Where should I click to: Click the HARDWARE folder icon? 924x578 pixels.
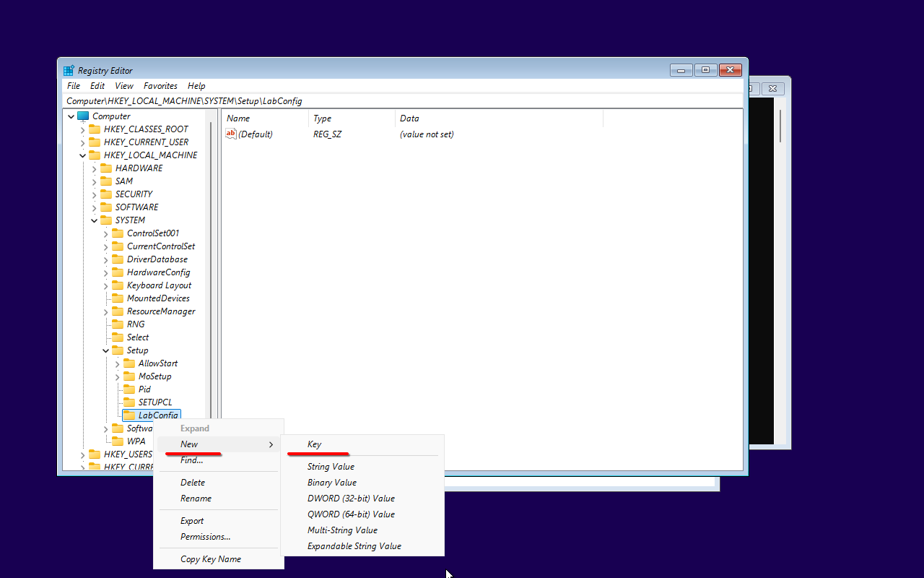(106, 168)
